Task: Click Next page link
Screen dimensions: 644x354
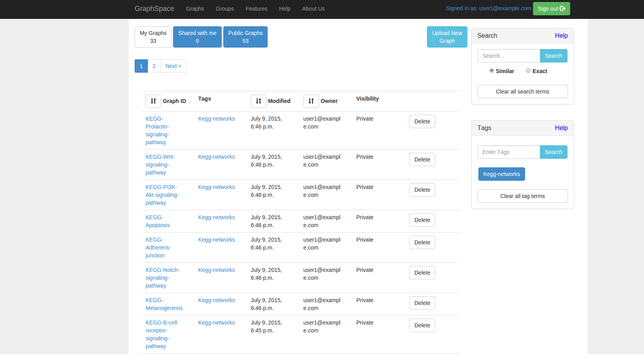Action: point(173,66)
